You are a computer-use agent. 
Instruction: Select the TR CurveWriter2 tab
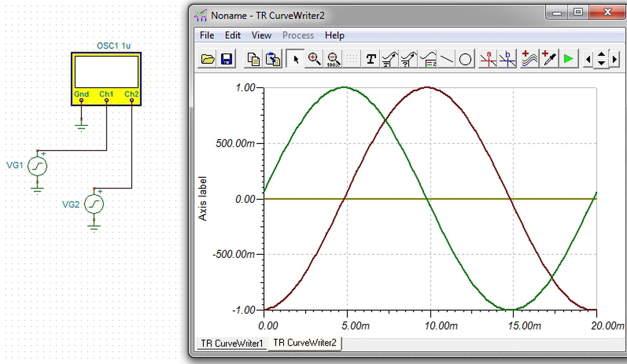[x=305, y=343]
